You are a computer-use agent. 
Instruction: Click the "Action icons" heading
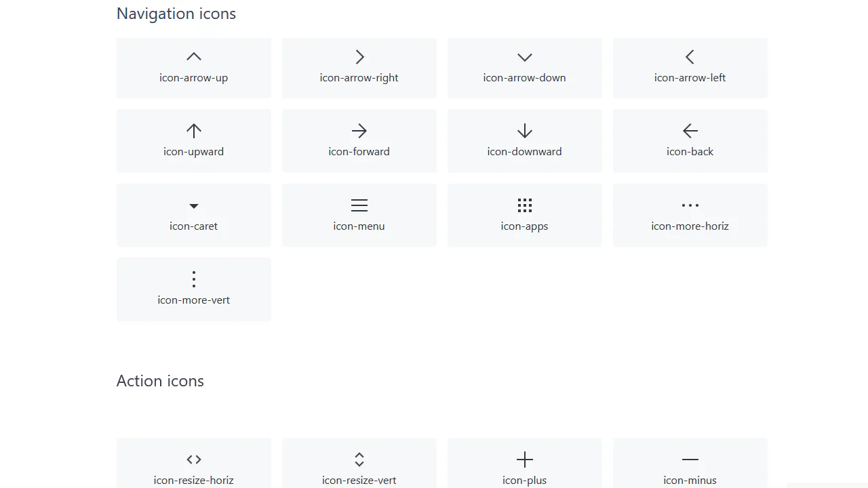click(160, 381)
